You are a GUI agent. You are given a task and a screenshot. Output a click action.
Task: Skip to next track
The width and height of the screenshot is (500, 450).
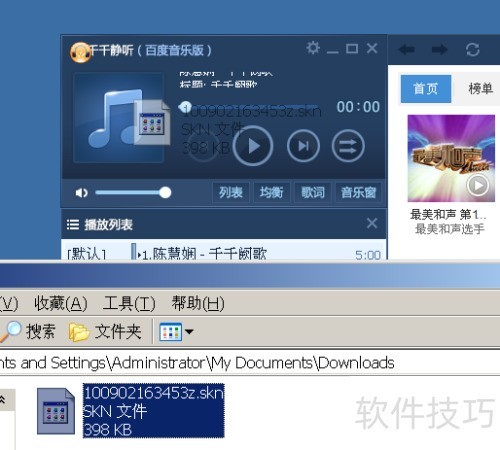pos(303,146)
